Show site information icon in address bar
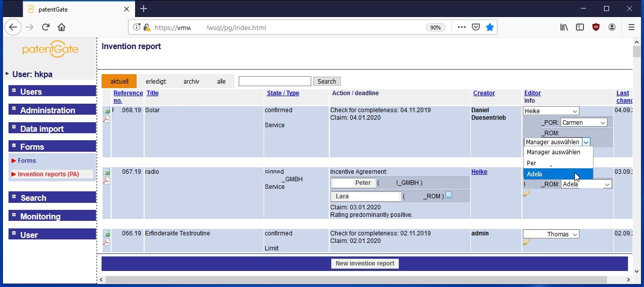Image resolution: width=644 pixels, height=287 pixels. [x=137, y=28]
